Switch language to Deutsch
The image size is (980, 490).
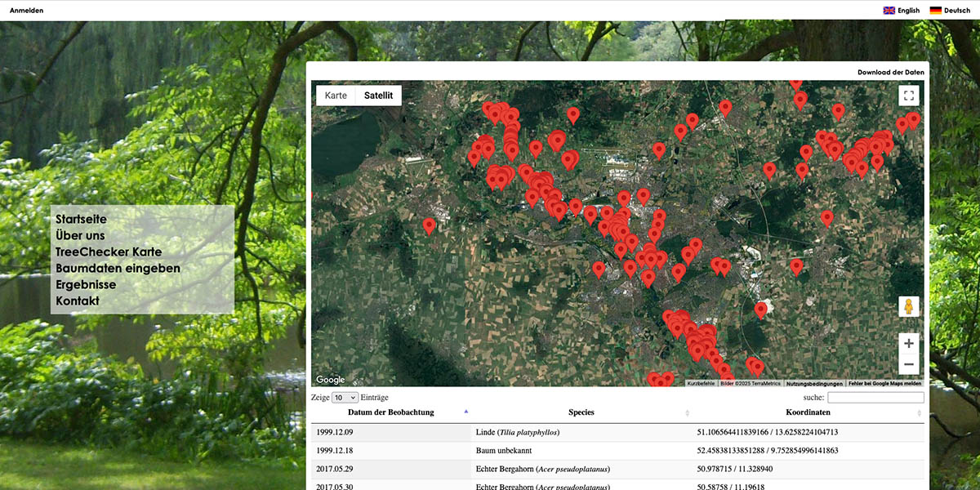tap(957, 11)
